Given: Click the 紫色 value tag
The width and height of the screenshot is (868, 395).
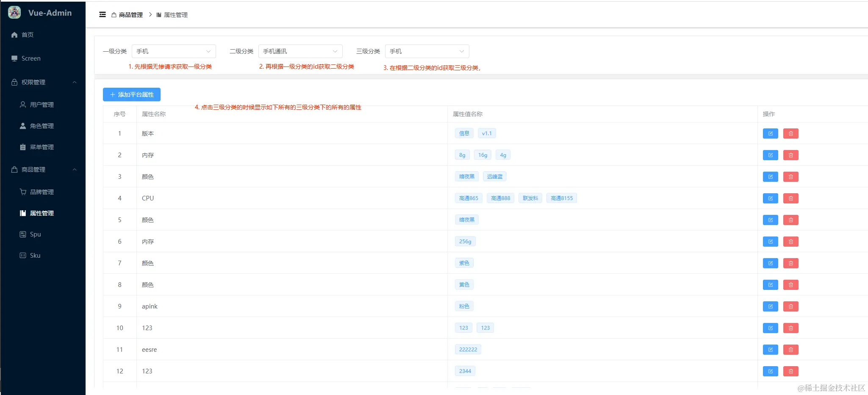Looking at the screenshot, I should 464,263.
